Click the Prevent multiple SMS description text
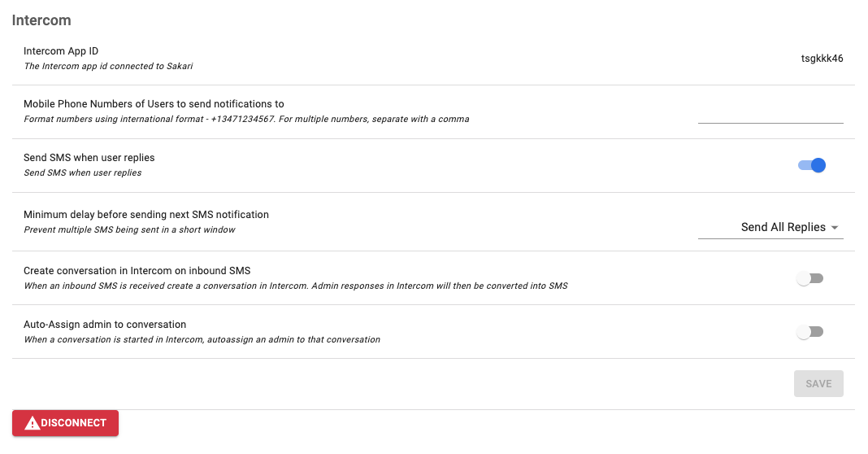 [129, 229]
